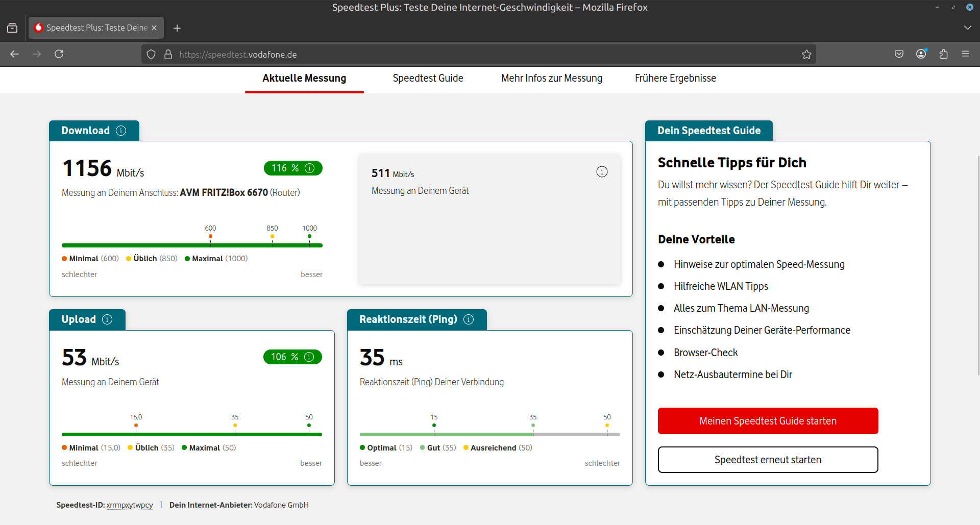Click the Dein Speedtest Guide panel header
The image size is (980, 525).
click(x=709, y=131)
